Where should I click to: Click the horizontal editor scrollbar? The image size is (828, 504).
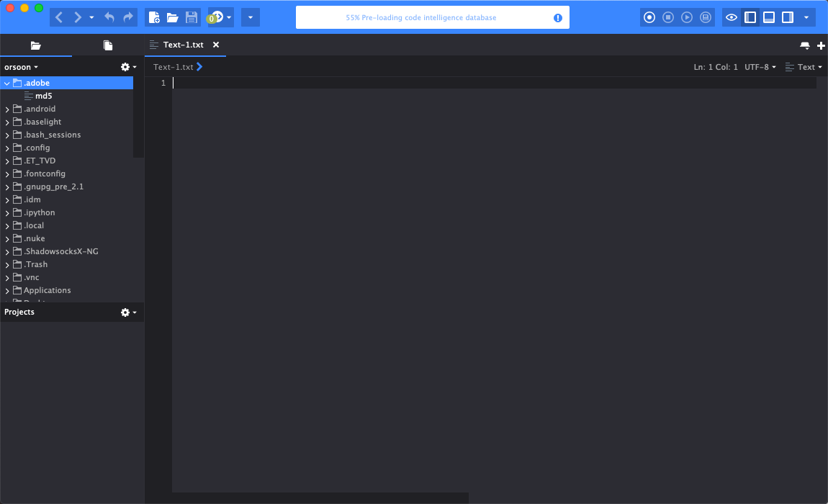click(x=320, y=498)
